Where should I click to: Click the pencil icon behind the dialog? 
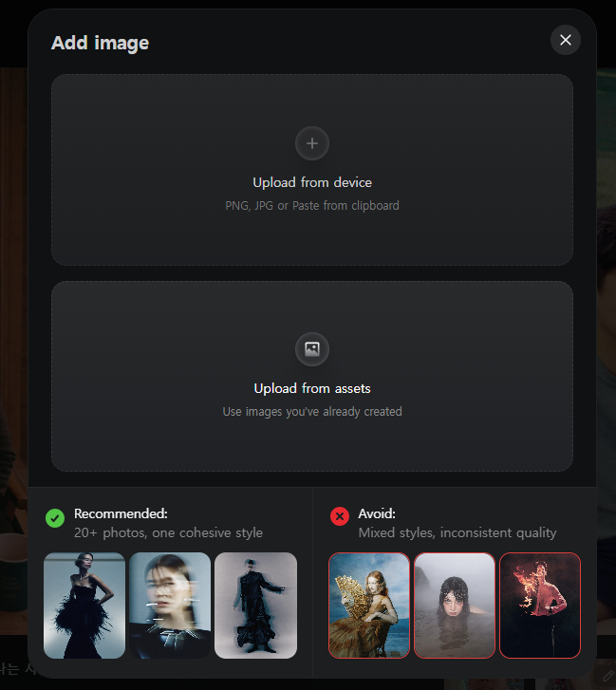tap(607, 675)
